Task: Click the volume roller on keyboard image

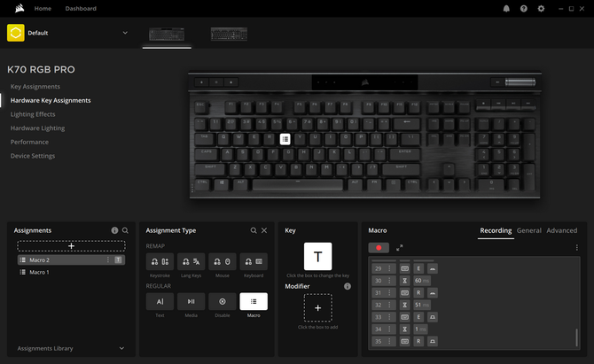Action: click(x=520, y=82)
